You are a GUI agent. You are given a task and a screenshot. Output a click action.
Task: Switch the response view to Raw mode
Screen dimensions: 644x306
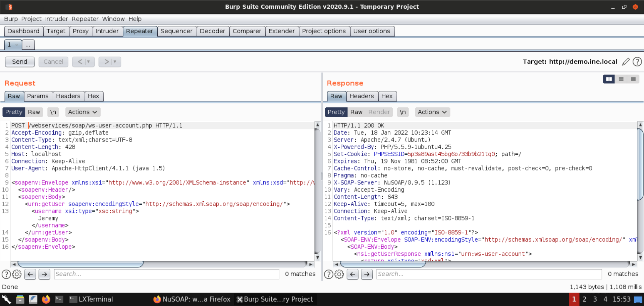356,112
